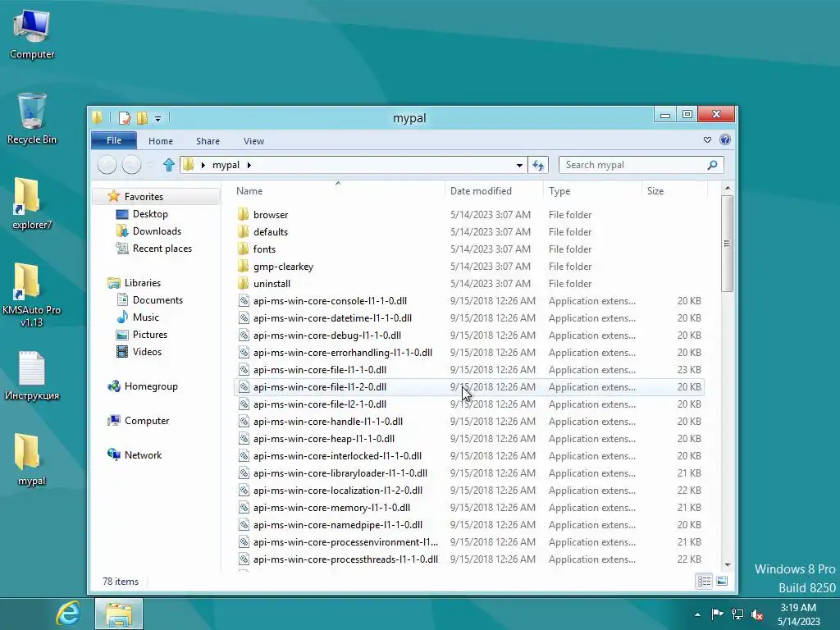The height and width of the screenshot is (630, 840).
Task: Select the uninstall folder
Action: (x=468, y=283)
